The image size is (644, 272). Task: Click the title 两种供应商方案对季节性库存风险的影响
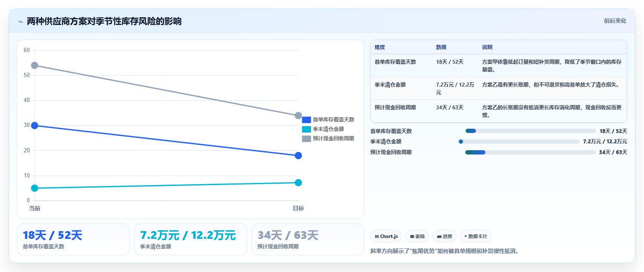click(104, 21)
